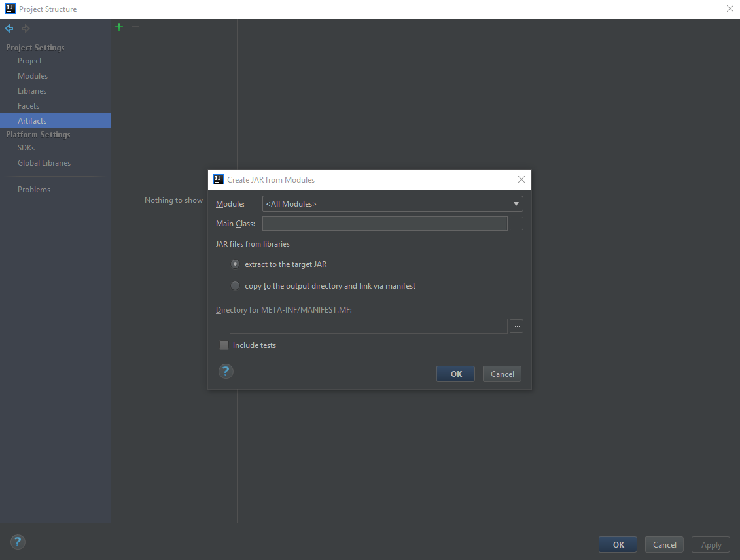The height and width of the screenshot is (560, 740).
Task: Close the Create JAR from Modules dialog
Action: (x=521, y=179)
